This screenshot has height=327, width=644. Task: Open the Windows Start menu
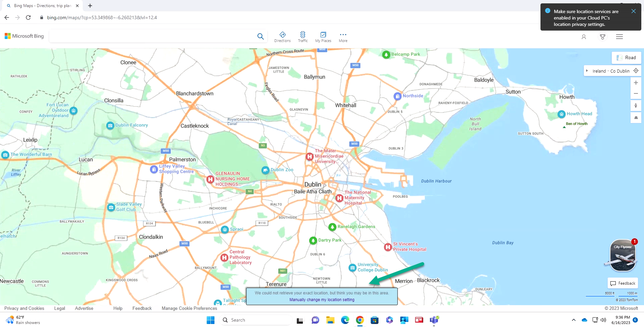tap(210, 320)
